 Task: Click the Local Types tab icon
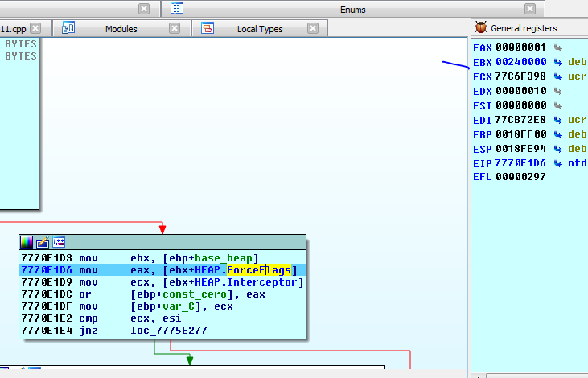point(208,28)
